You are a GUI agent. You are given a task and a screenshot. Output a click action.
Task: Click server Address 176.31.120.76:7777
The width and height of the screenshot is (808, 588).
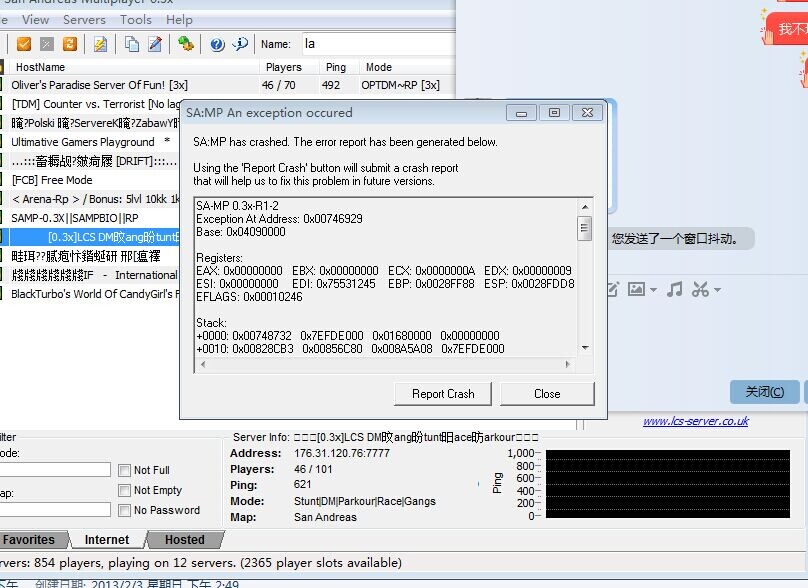(342, 453)
